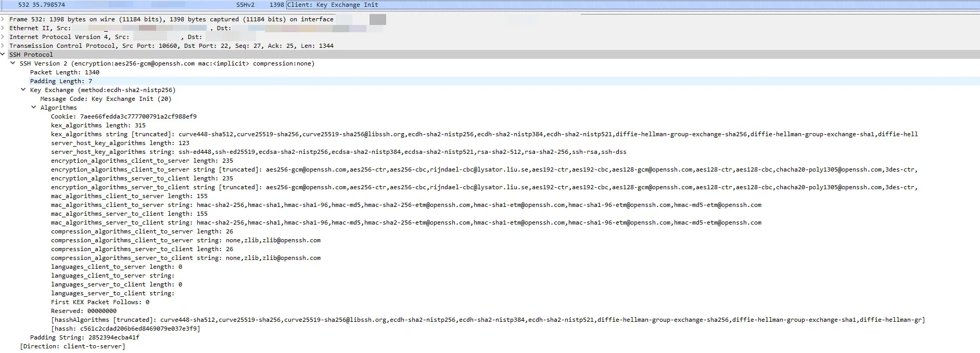The height and width of the screenshot is (353, 980).
Task: Select mac_algorithms_server_to_client string row
Action: pyautogui.click(x=406, y=223)
